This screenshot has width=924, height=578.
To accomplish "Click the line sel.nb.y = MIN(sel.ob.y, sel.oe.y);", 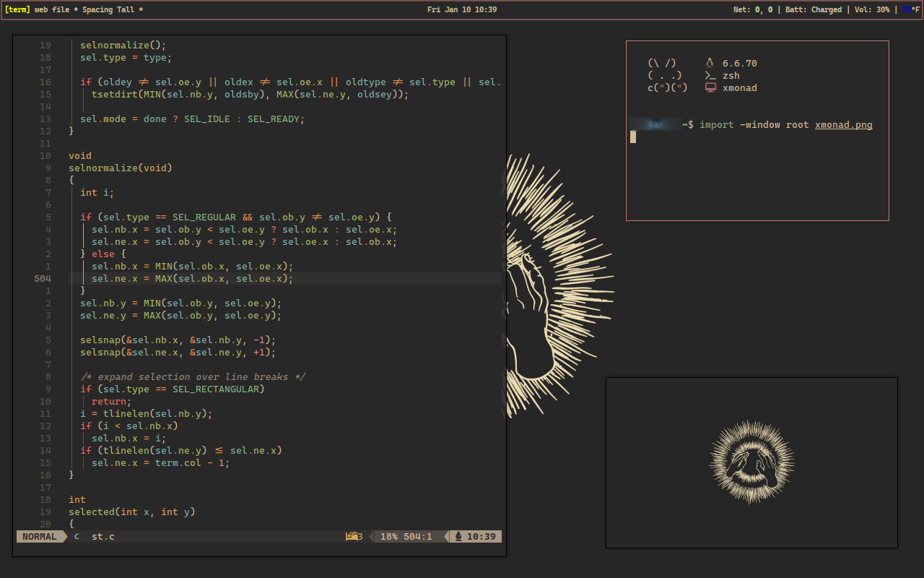I will point(181,303).
